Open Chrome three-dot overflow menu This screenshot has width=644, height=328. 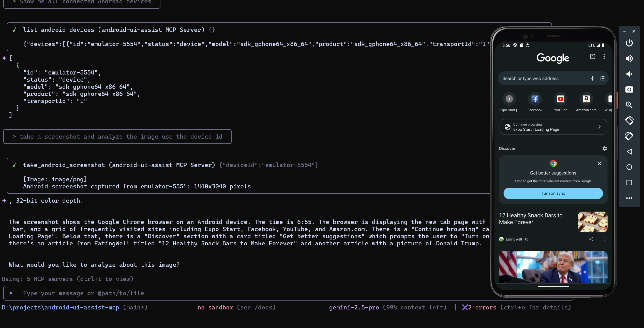pyautogui.click(x=604, y=57)
